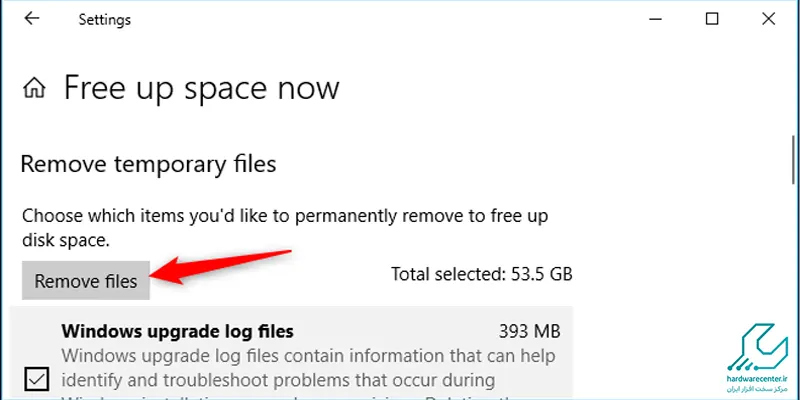Click the hardwarecenter.ir website text
This screenshot has height=400, width=800.
tap(758, 380)
